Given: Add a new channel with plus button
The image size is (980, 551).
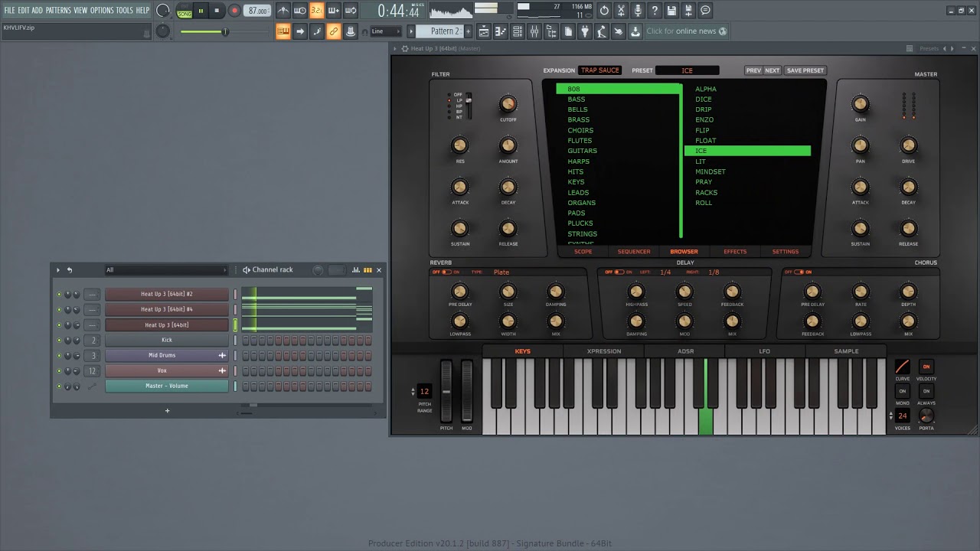Looking at the screenshot, I should (167, 411).
